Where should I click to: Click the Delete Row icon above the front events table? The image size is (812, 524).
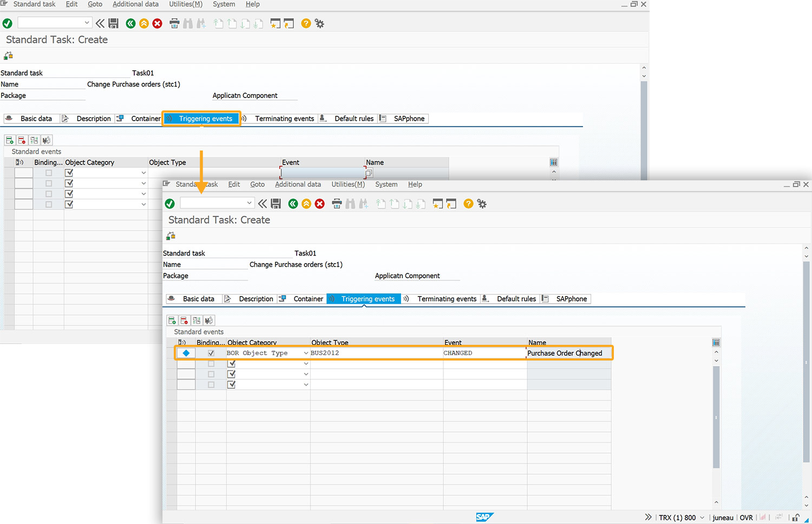[184, 320]
